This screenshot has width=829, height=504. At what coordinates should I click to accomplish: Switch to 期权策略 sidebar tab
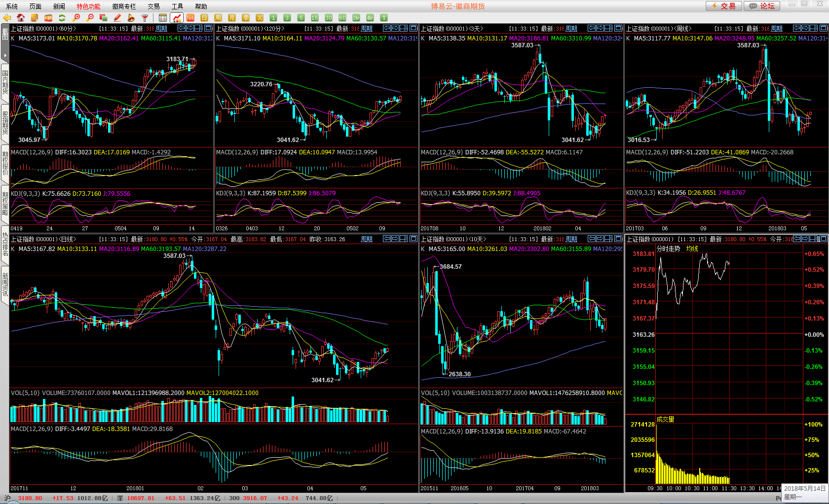click(5, 204)
